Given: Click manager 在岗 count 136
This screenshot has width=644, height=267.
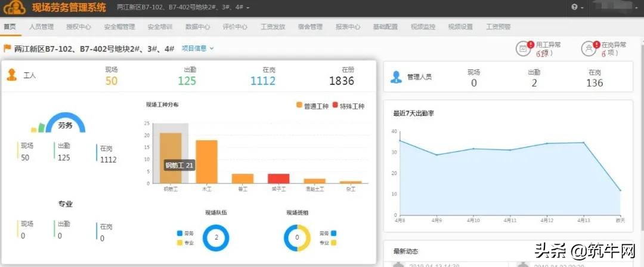Looking at the screenshot, I should 595,83.
